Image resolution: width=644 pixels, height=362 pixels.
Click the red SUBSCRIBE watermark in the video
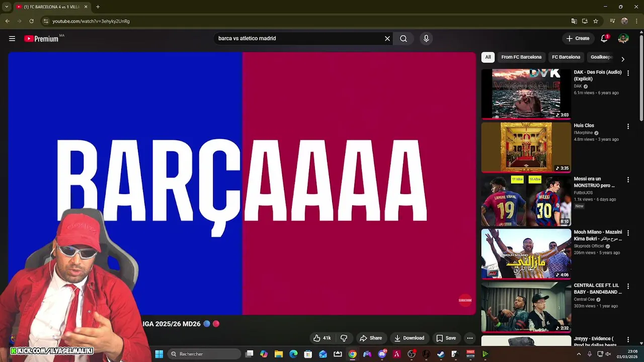tap(465, 300)
